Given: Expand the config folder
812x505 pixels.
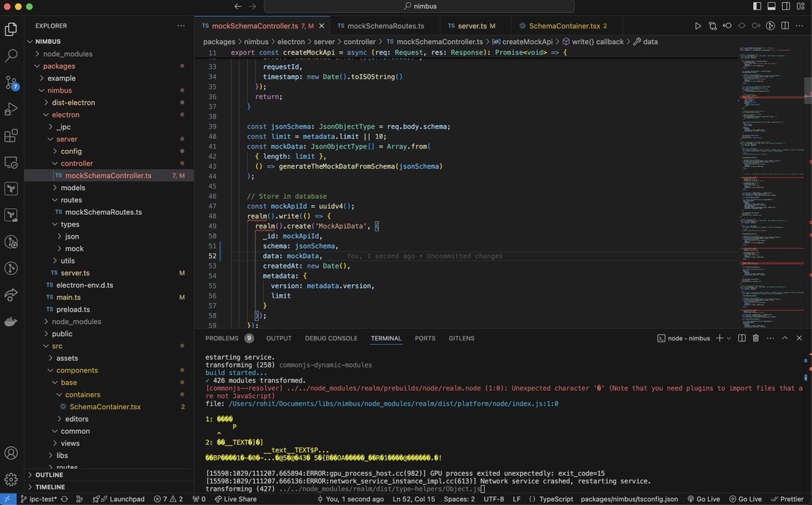Looking at the screenshot, I should click(x=109, y=151).
